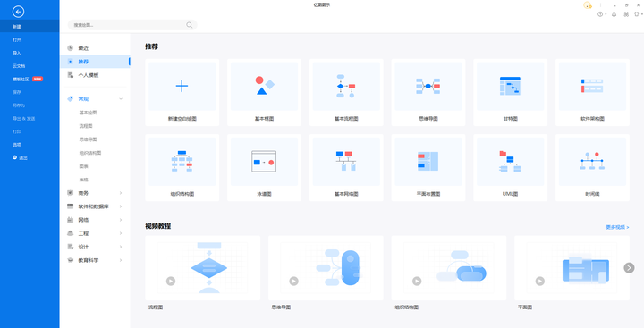Expand the 网络 category chevron
The image size is (644, 328).
click(121, 220)
